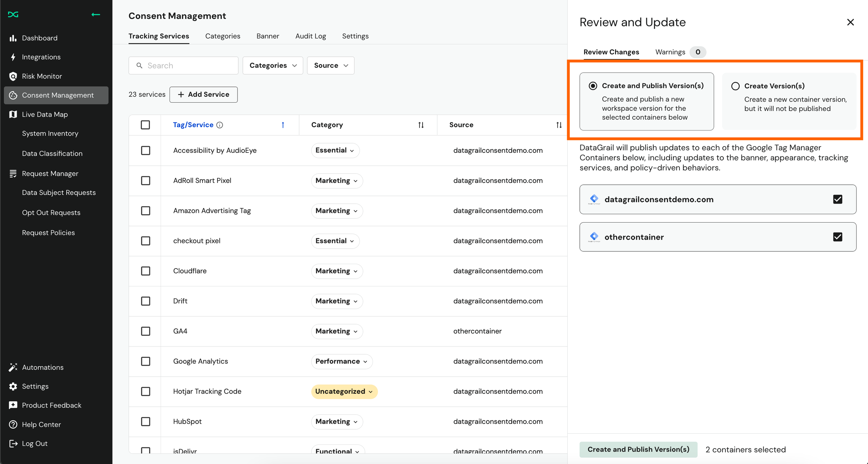Click the Request Manager icon in sidebar

tap(12, 174)
